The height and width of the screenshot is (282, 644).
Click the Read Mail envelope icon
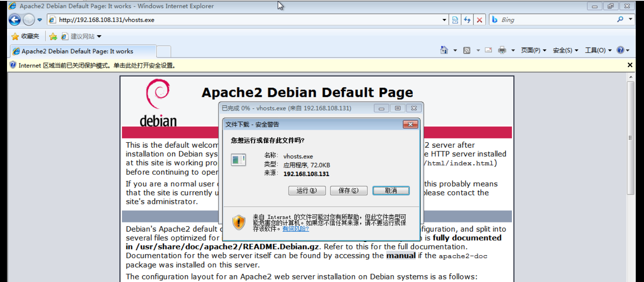point(488,50)
